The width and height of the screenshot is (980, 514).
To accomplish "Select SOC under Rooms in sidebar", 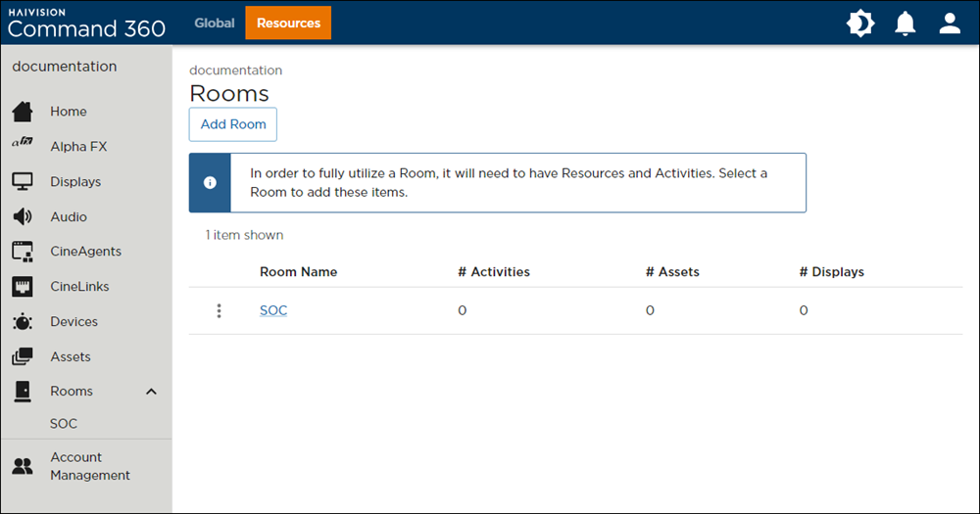I will tap(64, 424).
